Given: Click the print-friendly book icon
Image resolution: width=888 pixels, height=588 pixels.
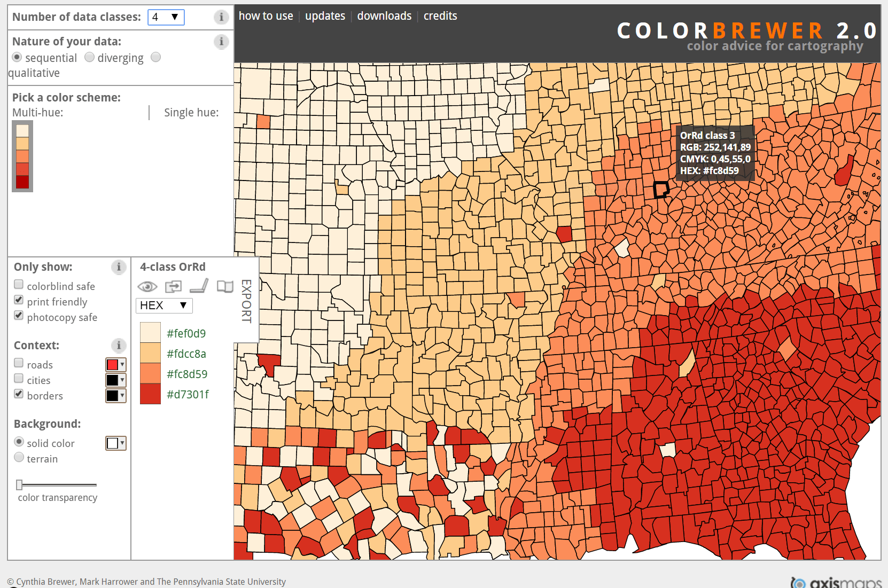Looking at the screenshot, I should pos(224,287).
